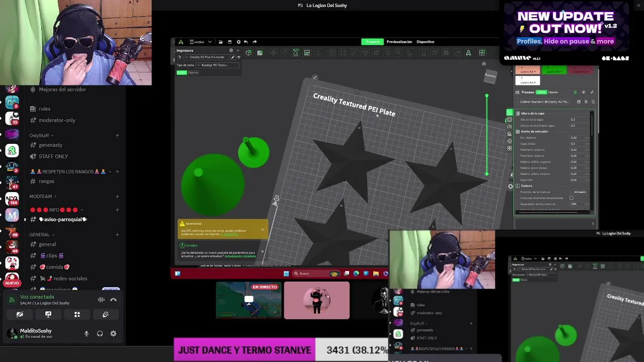This screenshot has height=362, width=644.
Task: Disconnect from Discord voice channel
Action: pos(113,300)
